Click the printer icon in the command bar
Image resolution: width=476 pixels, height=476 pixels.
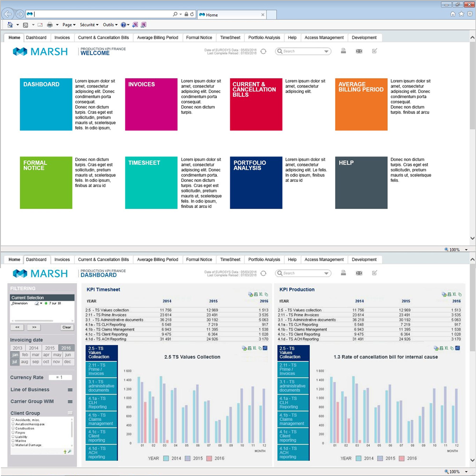(x=50, y=25)
